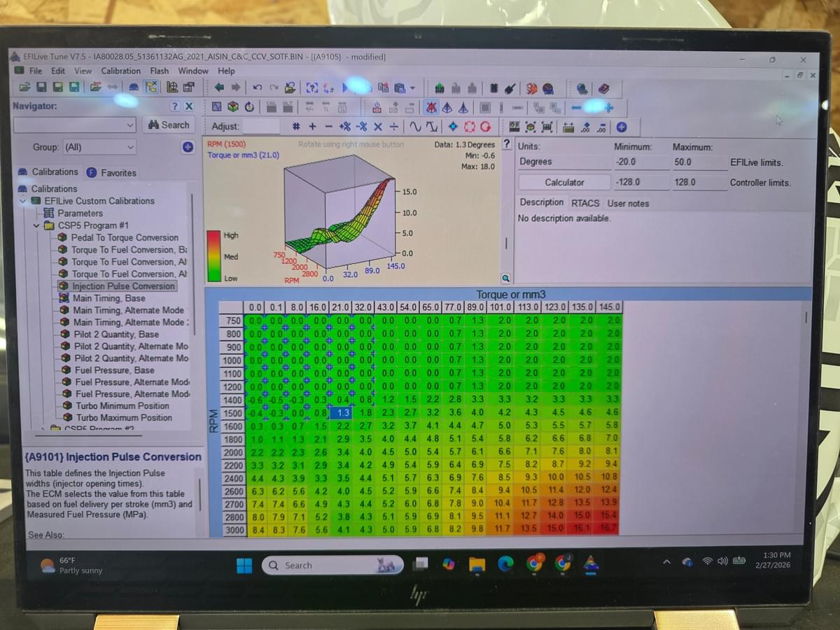Switch to the Favorites tab
This screenshot has width=840, height=630.
click(x=112, y=173)
